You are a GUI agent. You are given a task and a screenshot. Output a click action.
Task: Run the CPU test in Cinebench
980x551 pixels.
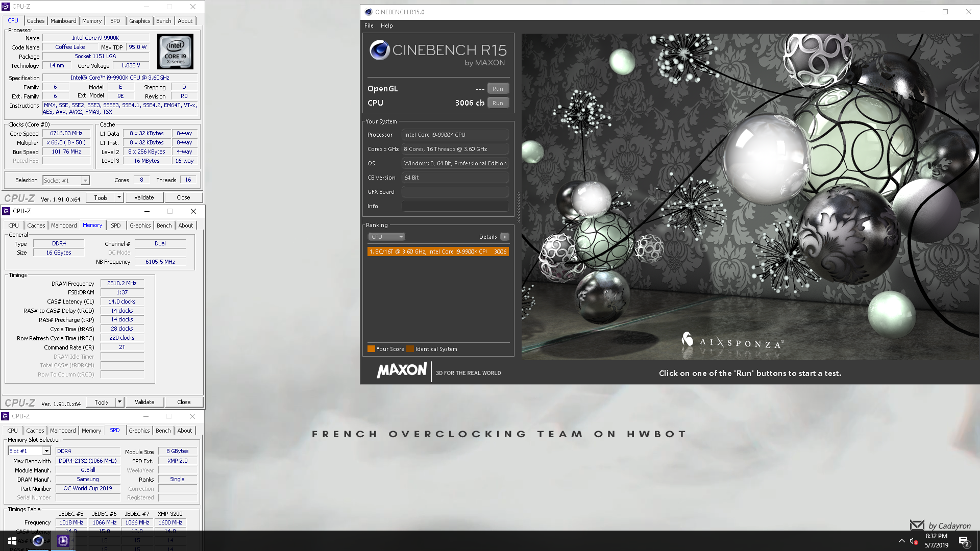coord(498,103)
